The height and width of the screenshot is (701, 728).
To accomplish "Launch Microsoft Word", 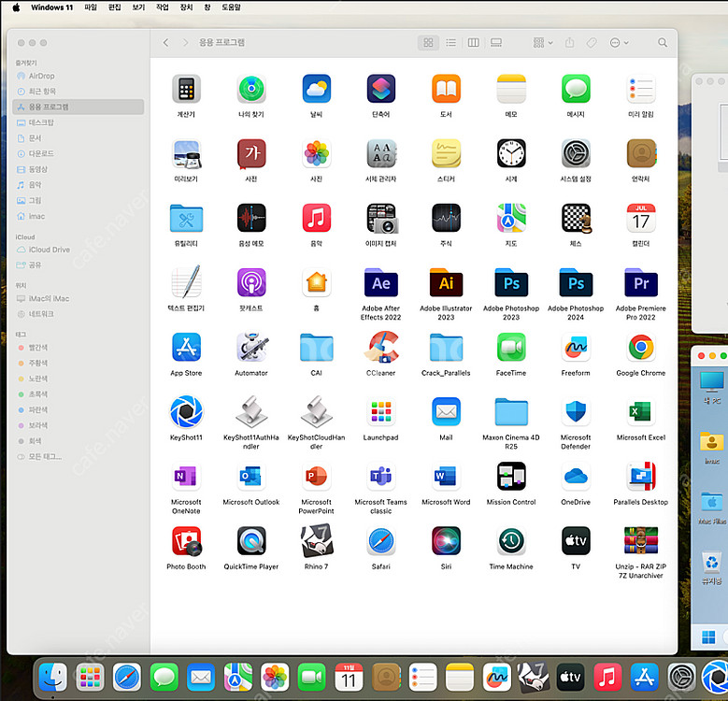I will pyautogui.click(x=446, y=477).
